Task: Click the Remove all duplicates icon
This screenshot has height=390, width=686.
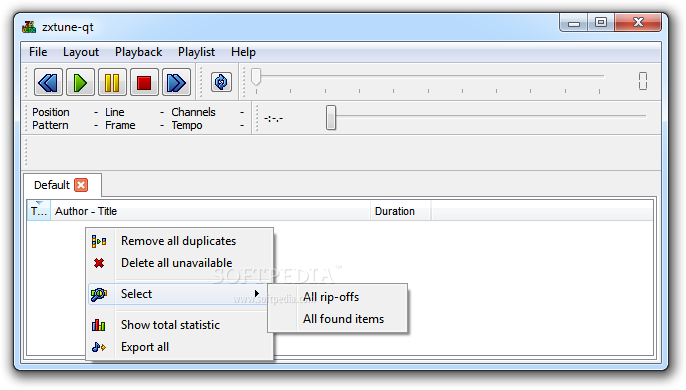Action: tap(99, 241)
